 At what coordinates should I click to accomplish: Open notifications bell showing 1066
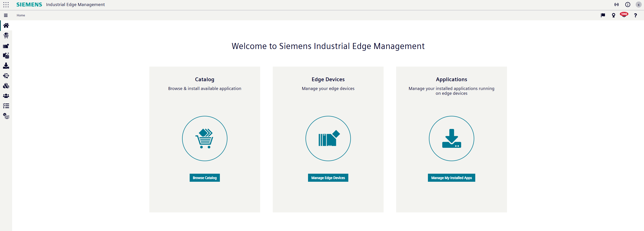(624, 15)
